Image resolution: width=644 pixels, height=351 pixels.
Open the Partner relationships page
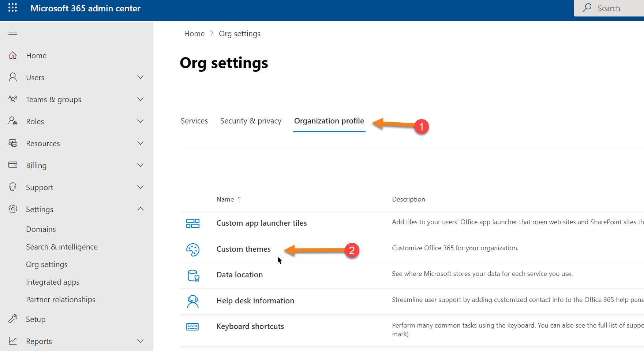point(60,299)
